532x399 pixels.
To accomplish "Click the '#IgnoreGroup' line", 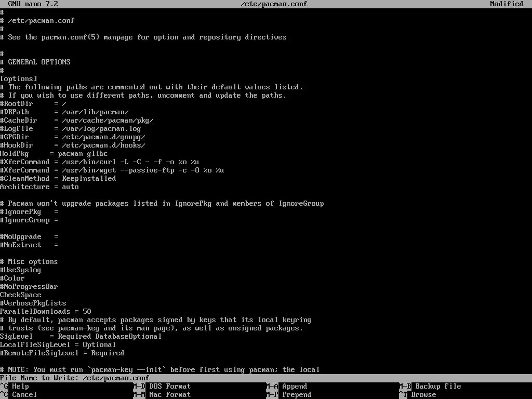I will pos(29,220).
